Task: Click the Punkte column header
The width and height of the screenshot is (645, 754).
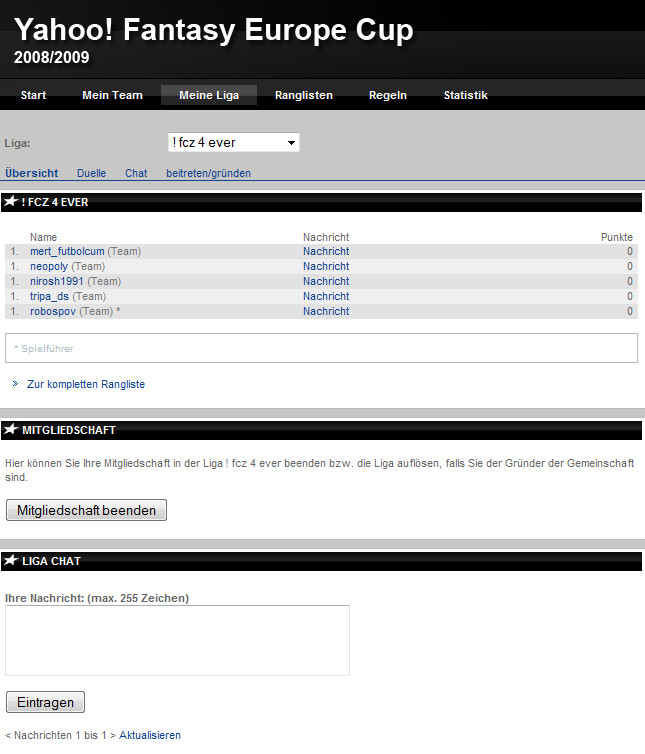Action: [617, 237]
